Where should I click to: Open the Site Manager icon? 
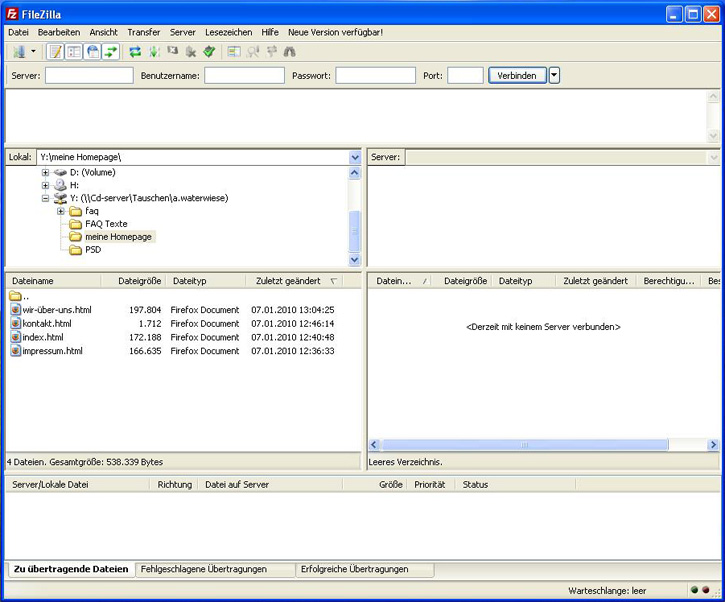[18, 52]
